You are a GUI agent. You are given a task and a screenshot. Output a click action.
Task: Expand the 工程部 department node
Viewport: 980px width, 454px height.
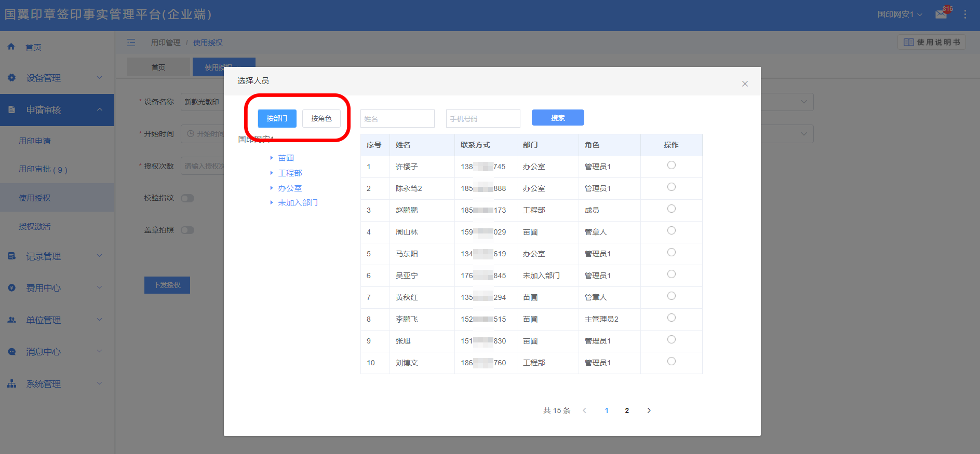click(272, 173)
